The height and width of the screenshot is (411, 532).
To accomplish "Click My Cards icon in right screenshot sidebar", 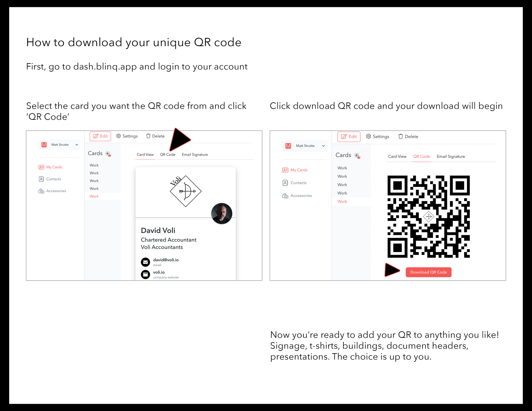I will click(x=285, y=170).
